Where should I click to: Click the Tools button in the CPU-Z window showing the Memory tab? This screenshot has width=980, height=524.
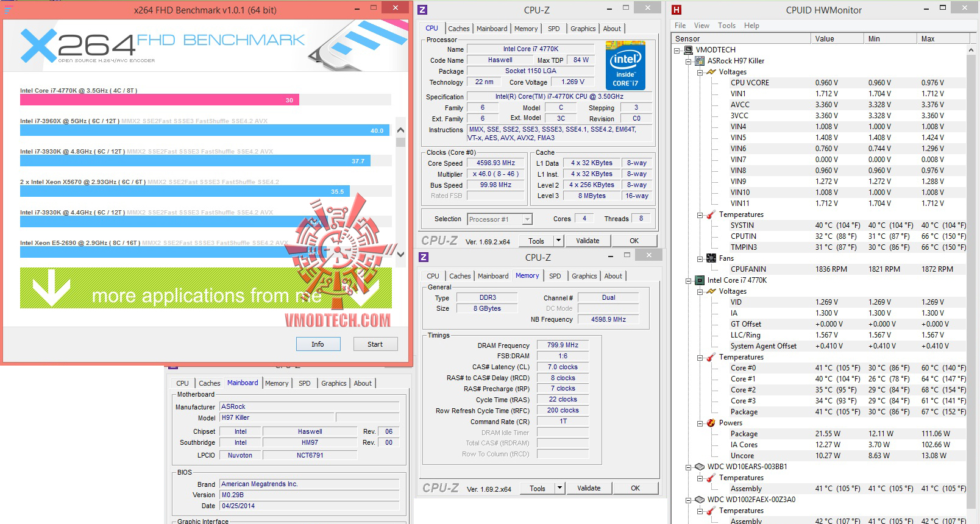538,488
